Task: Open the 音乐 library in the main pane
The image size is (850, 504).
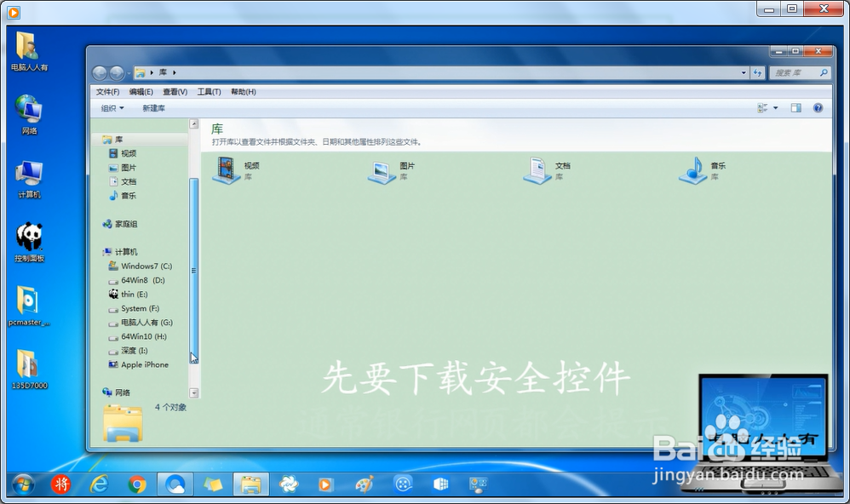Action: click(x=703, y=171)
